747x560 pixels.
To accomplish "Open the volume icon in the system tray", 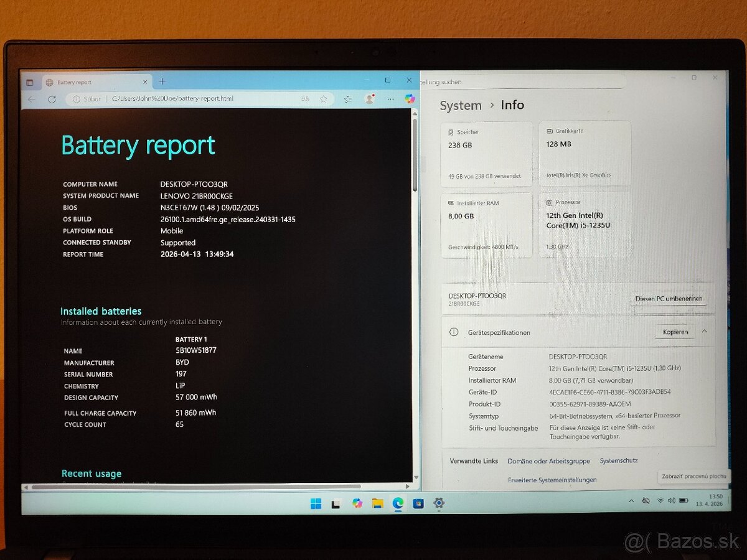I will tap(670, 501).
